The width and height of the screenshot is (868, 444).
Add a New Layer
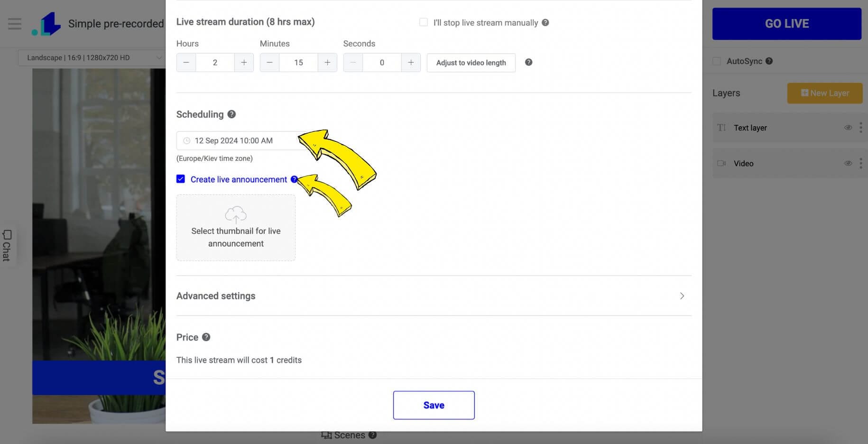[825, 93]
